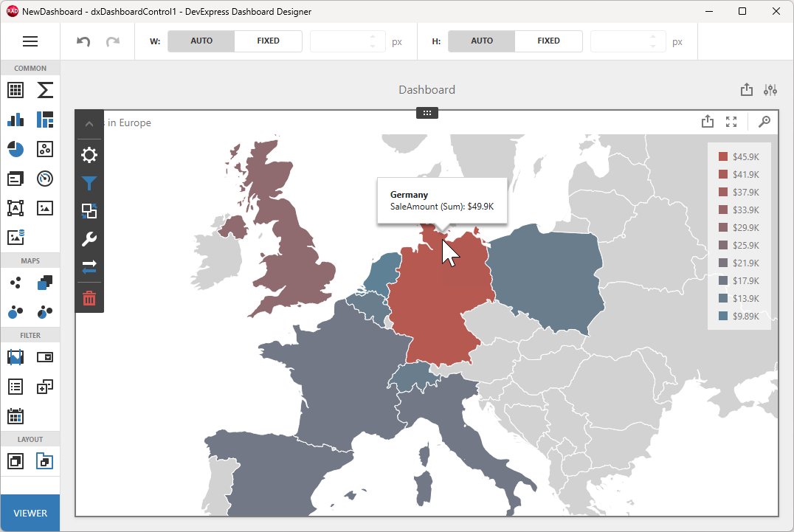Export the map item
This screenshot has width=794, height=532.
click(x=708, y=122)
